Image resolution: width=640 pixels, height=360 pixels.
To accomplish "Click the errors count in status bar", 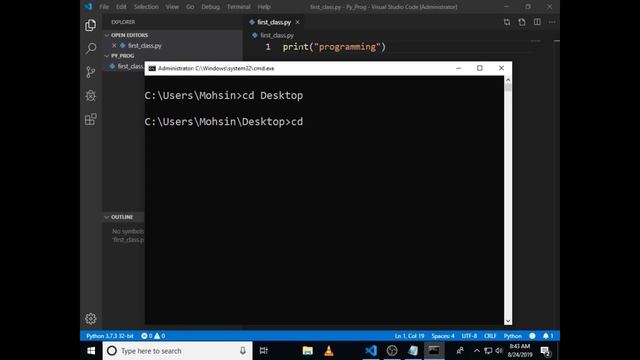I will pyautogui.click(x=147, y=336).
